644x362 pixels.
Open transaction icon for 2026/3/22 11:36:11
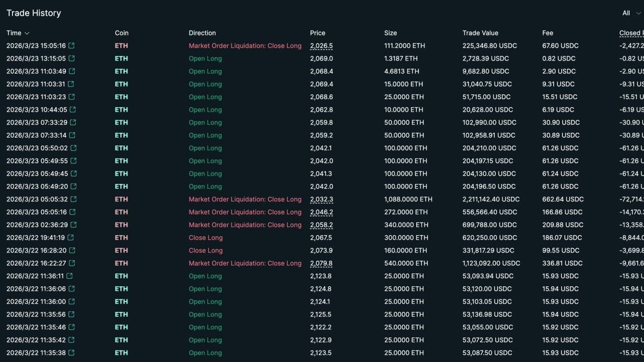(x=69, y=276)
